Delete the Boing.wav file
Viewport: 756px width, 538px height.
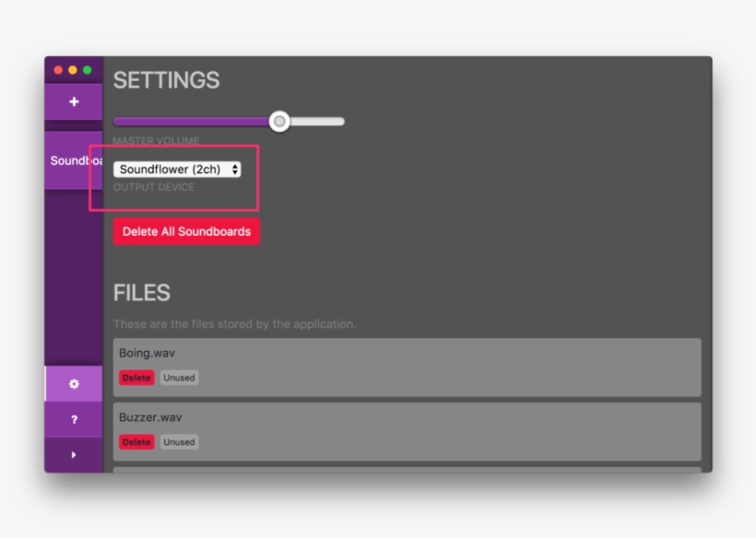coord(136,378)
